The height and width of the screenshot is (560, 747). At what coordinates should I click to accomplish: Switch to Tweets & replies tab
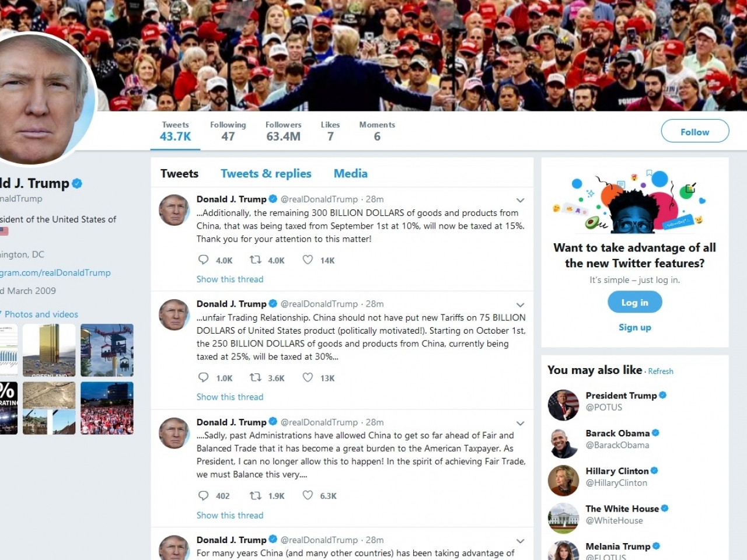point(266,173)
